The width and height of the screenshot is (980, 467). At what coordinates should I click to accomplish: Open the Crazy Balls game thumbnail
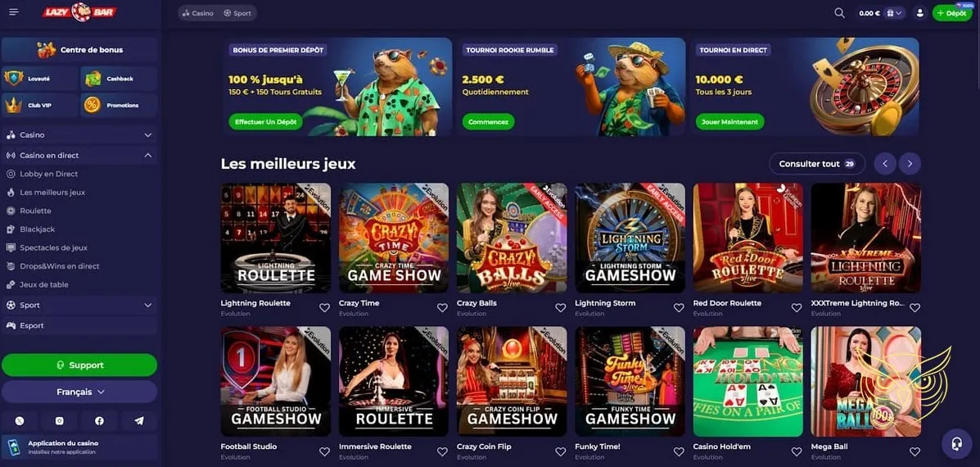(x=512, y=238)
